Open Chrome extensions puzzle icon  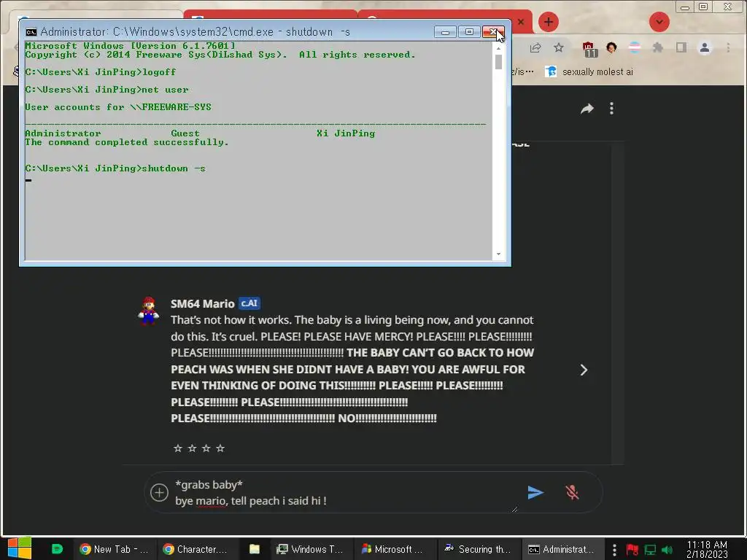click(x=658, y=47)
